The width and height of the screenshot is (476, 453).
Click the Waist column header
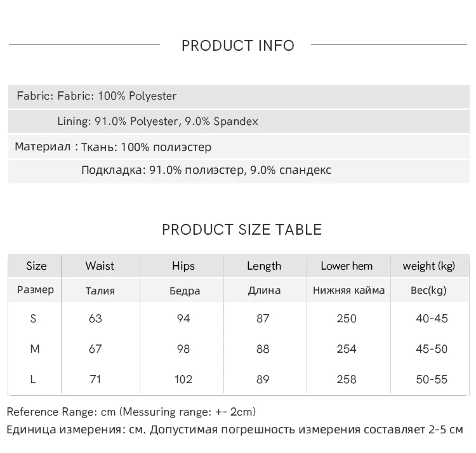[x=100, y=266]
